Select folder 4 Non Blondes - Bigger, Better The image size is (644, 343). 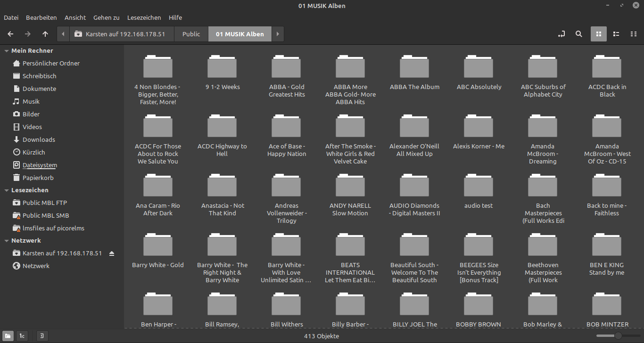point(158,80)
